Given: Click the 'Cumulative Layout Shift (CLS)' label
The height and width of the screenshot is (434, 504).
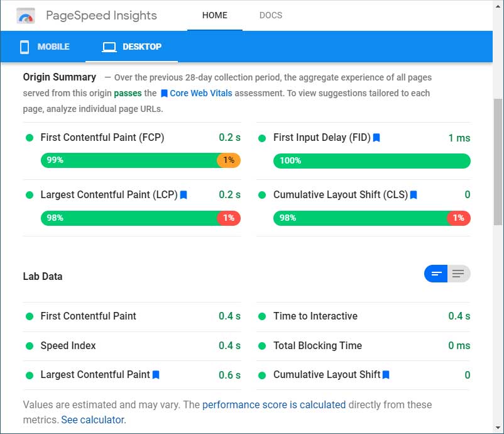Looking at the screenshot, I should tap(341, 195).
